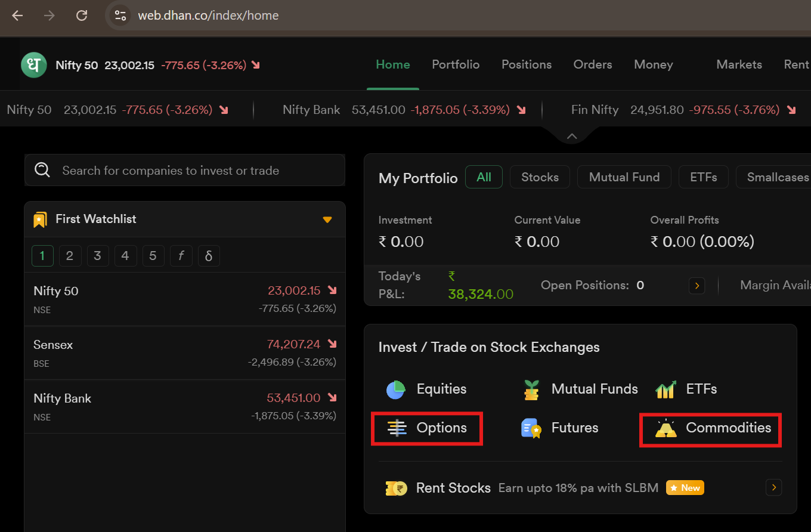
Task: Click the Options icon
Action: coord(397,428)
